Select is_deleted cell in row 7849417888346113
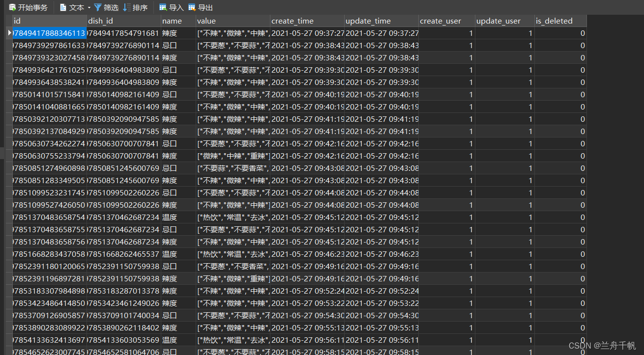Viewport: 644px width, 355px height. pyautogui.click(x=560, y=33)
